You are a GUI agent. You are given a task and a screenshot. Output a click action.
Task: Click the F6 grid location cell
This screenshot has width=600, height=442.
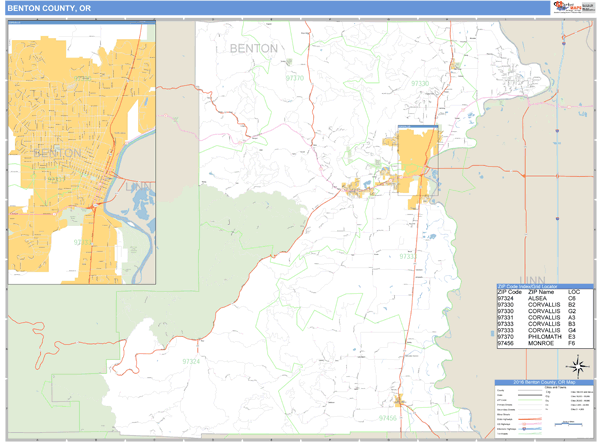pos(571,343)
